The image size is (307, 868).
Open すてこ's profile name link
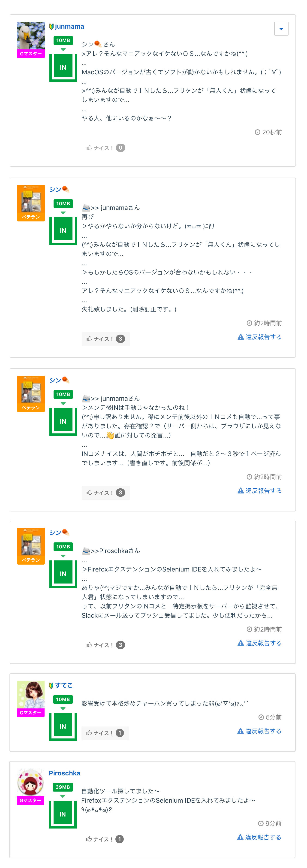point(64,685)
